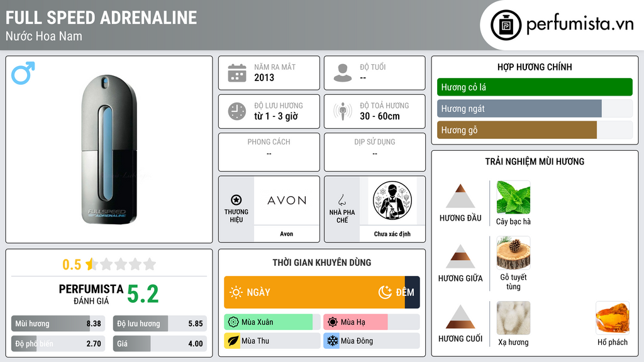
Task: Click the Mùa Hạ season bar
Action: click(x=371, y=322)
